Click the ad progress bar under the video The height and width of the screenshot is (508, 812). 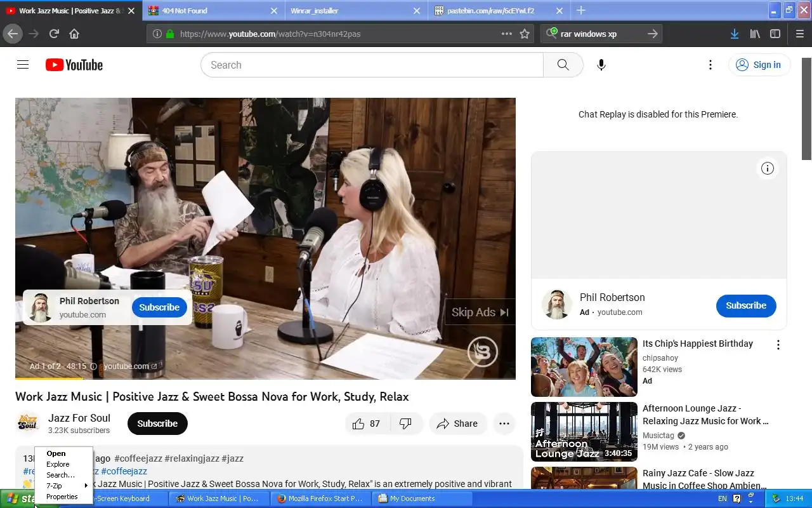265,378
